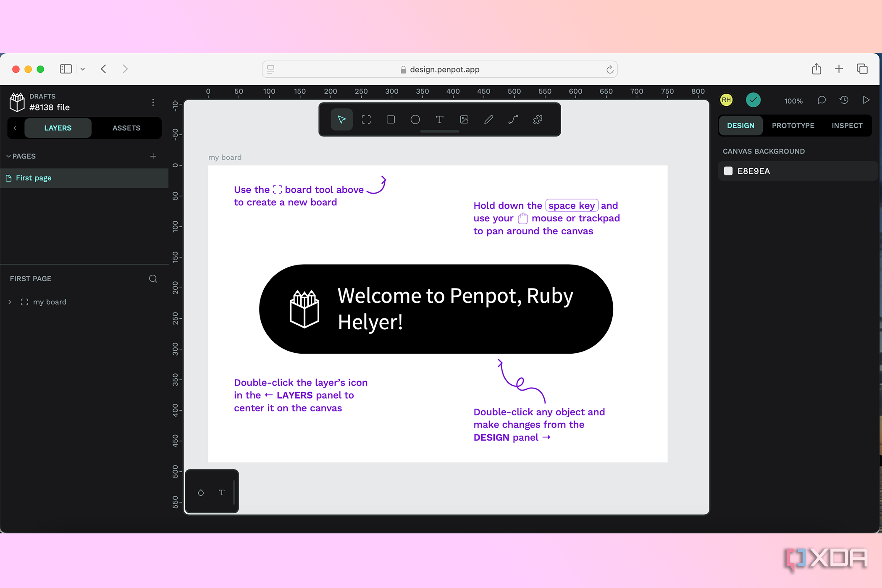Open the Design tab
882x588 pixels.
tap(740, 126)
